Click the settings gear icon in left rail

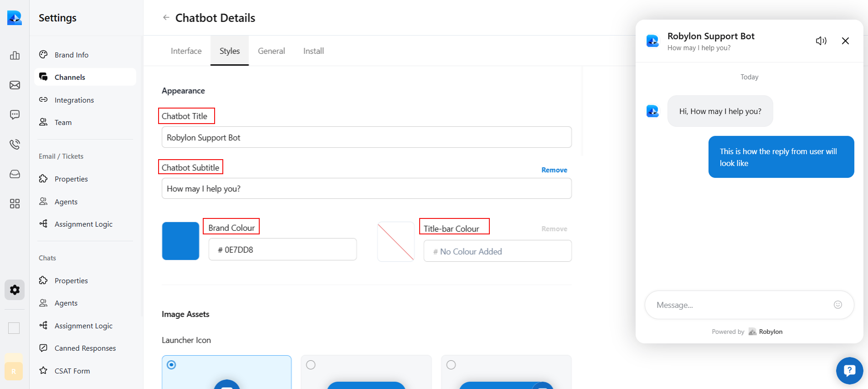15,290
